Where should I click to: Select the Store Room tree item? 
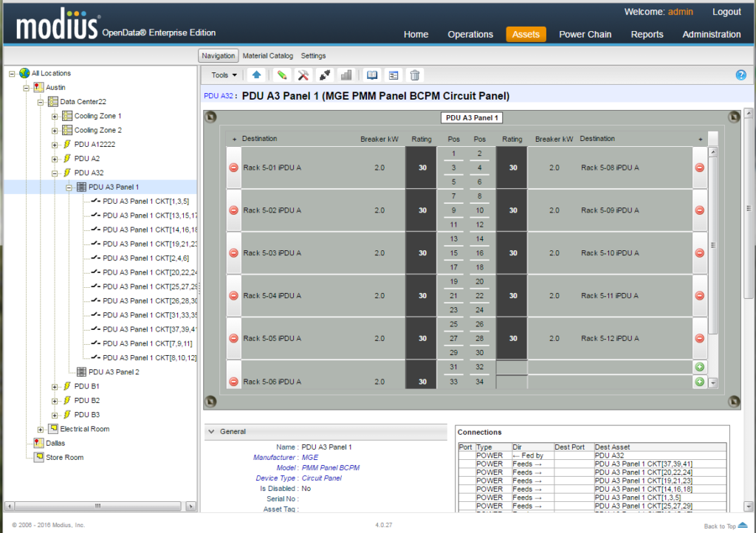pyautogui.click(x=65, y=458)
